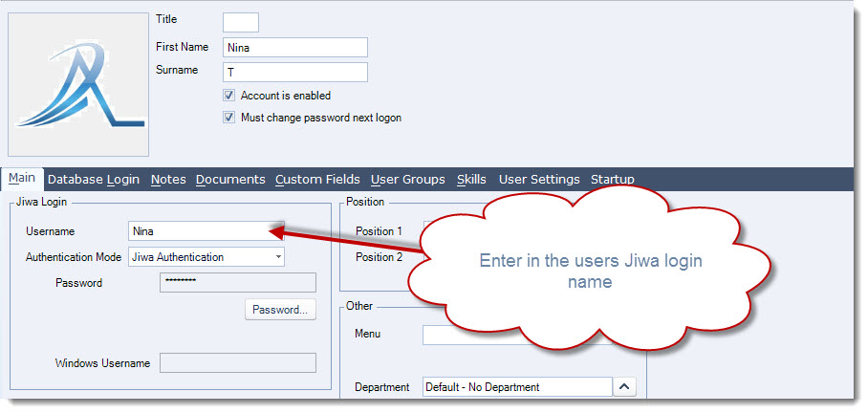
Task: Click the Position 2 label
Action: (x=379, y=257)
